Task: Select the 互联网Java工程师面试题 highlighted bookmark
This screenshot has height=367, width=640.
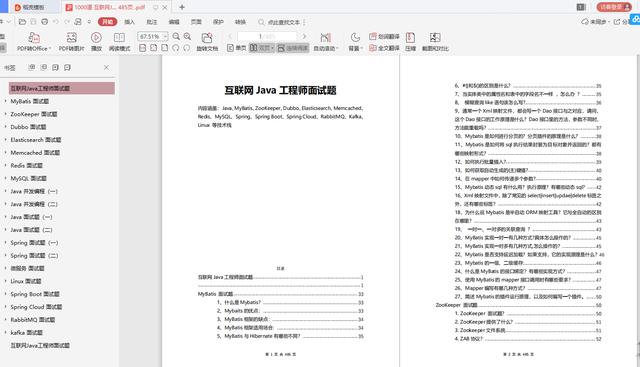Action: (62, 88)
